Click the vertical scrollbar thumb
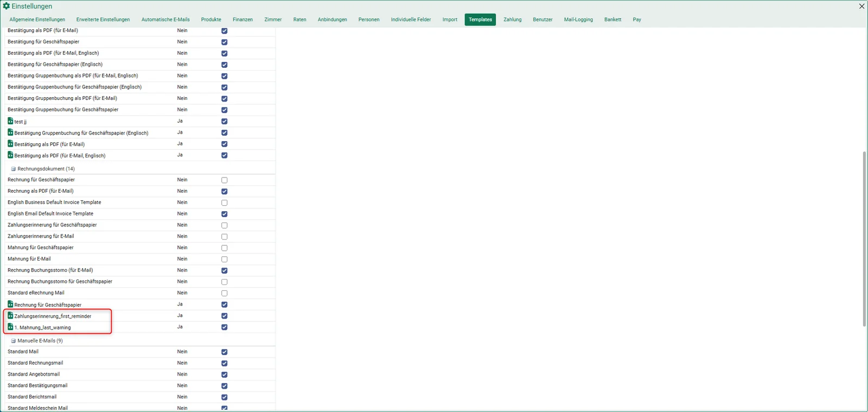The width and height of the screenshot is (868, 412). [x=864, y=239]
